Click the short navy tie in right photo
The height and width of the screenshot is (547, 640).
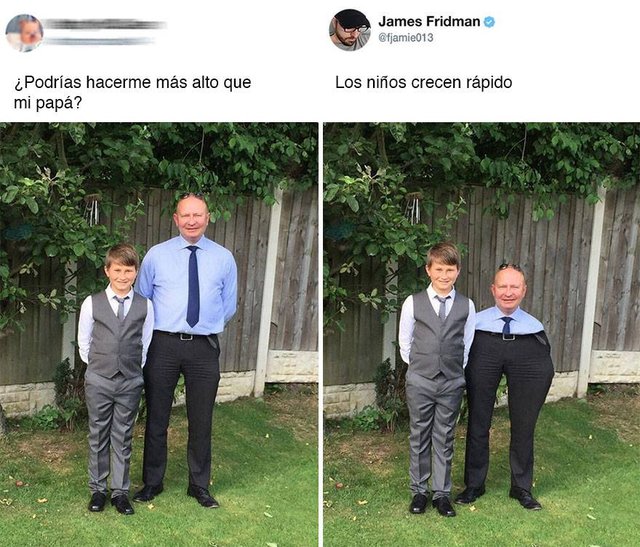(x=507, y=325)
